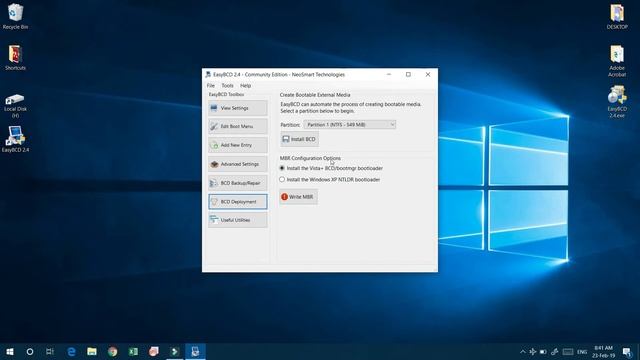The image size is (640, 360).
Task: Show hidden system tray icons
Action: 522,351
